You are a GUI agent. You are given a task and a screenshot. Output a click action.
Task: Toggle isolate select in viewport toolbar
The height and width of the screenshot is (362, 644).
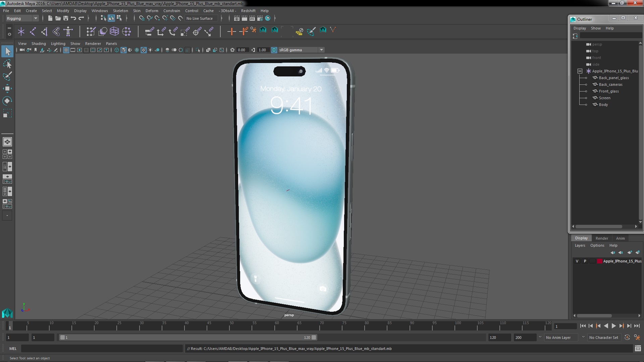(198, 50)
